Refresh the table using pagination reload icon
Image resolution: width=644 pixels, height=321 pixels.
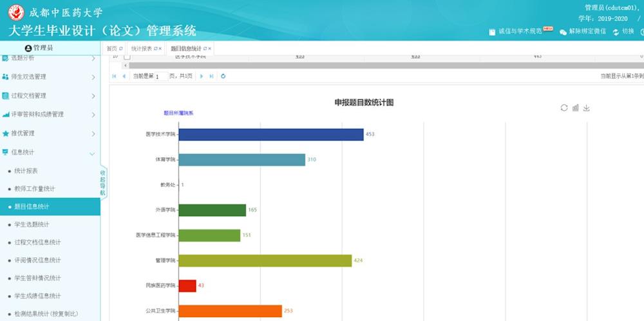click(x=223, y=76)
